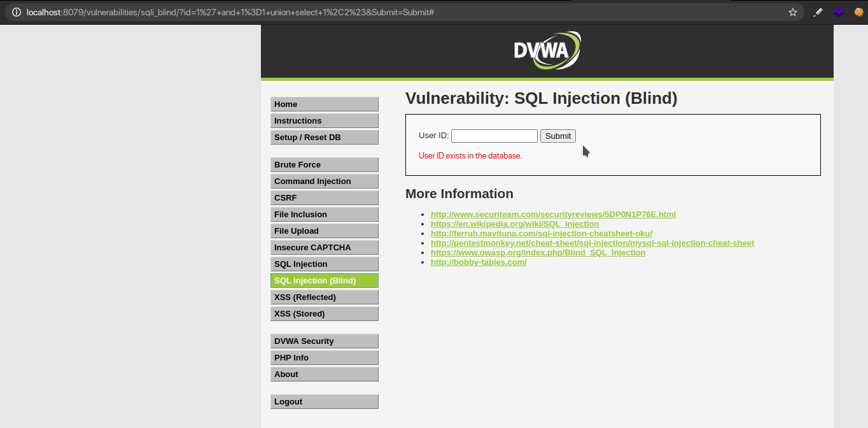Click the DVWA logo in header
This screenshot has height=428, width=868.
tap(547, 50)
